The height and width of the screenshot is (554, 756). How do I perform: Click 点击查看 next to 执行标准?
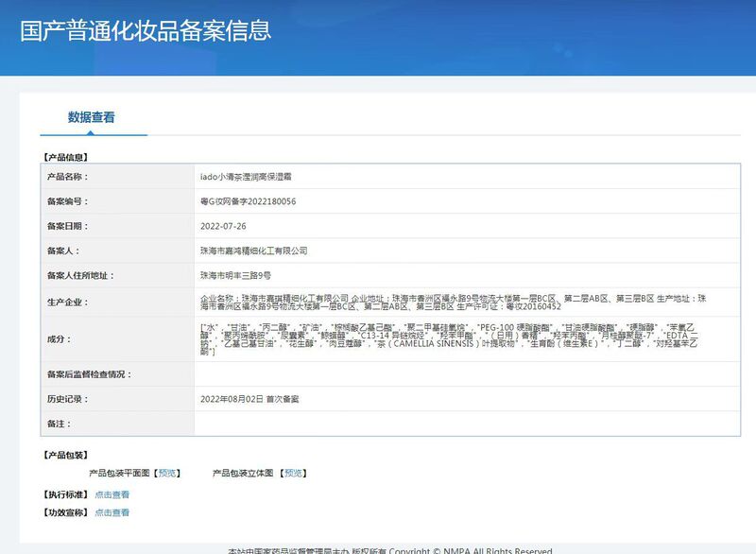click(112, 494)
